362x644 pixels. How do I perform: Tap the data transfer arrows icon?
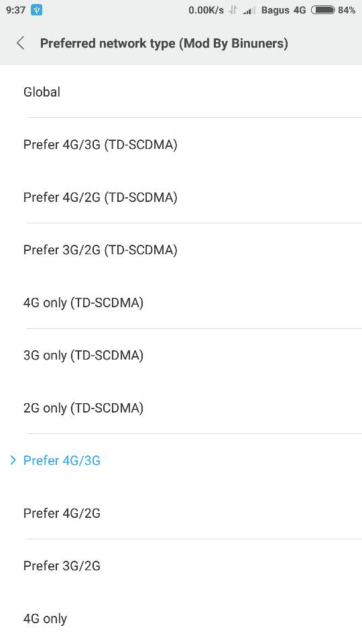point(233,10)
